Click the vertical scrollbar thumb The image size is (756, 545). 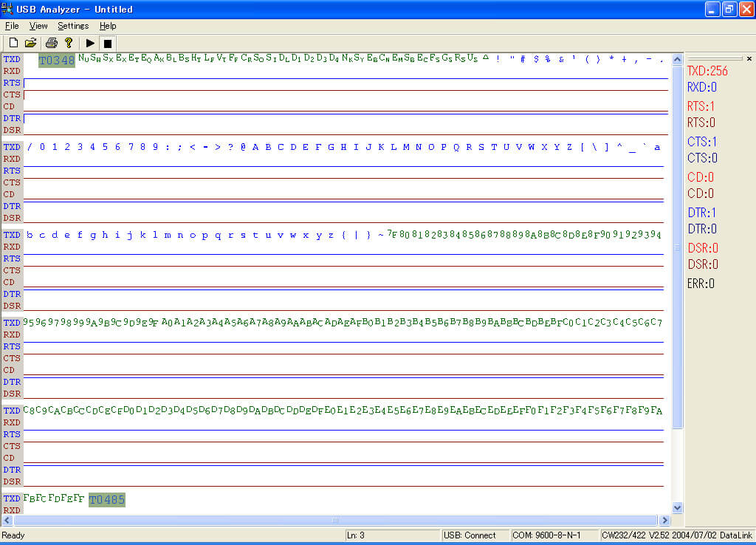tap(678, 247)
